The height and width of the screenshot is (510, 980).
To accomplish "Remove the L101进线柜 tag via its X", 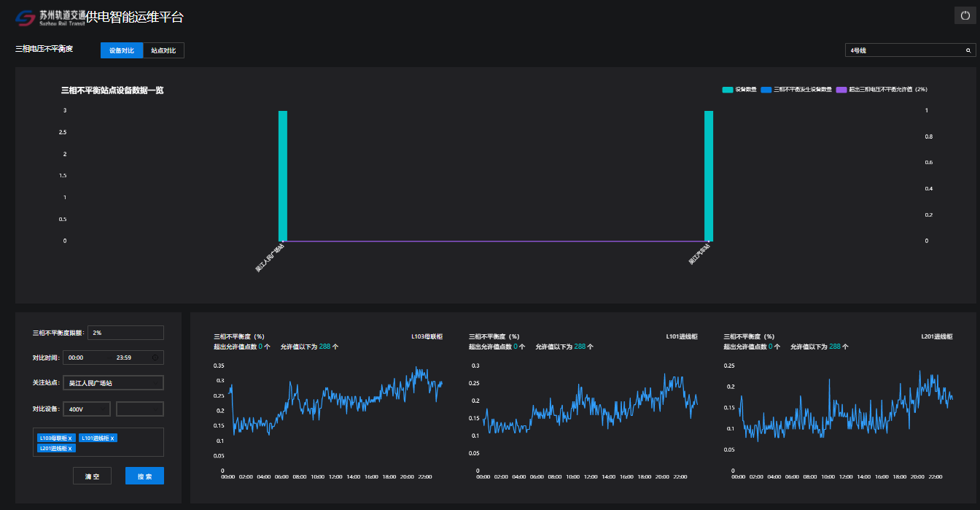I will [112, 438].
